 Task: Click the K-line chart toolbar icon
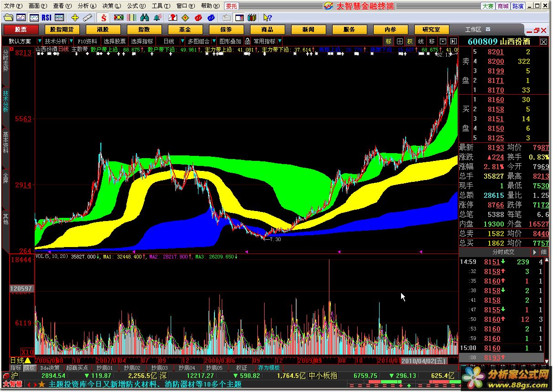tap(34, 18)
